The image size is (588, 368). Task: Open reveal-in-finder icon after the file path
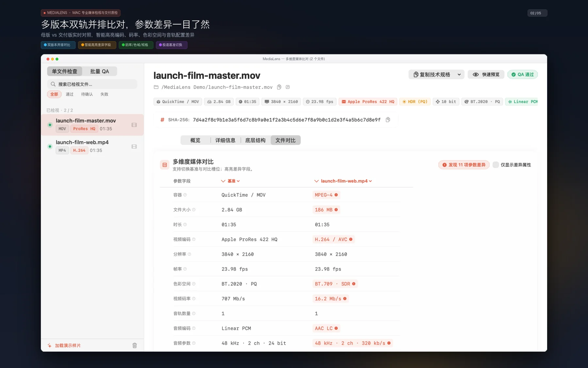pyautogui.click(x=287, y=87)
